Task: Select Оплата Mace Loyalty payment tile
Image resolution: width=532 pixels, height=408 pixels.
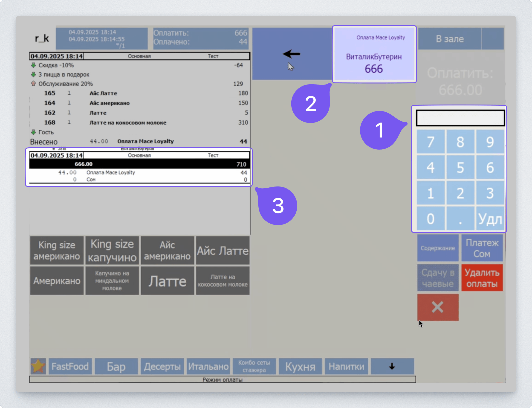Action: tap(374, 54)
